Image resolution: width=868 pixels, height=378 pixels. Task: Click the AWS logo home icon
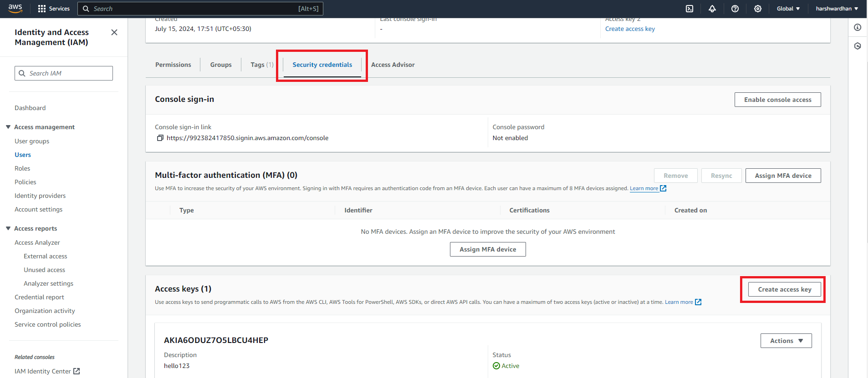15,9
